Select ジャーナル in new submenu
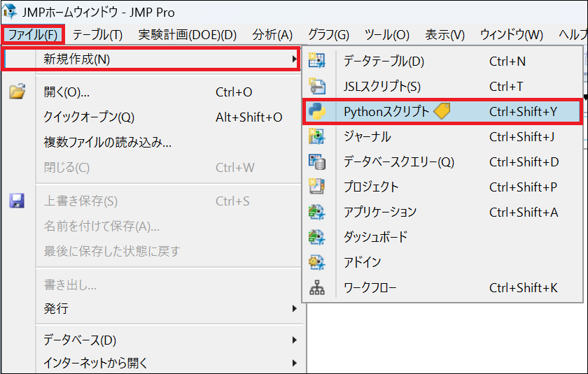The image size is (588, 374). click(x=442, y=136)
